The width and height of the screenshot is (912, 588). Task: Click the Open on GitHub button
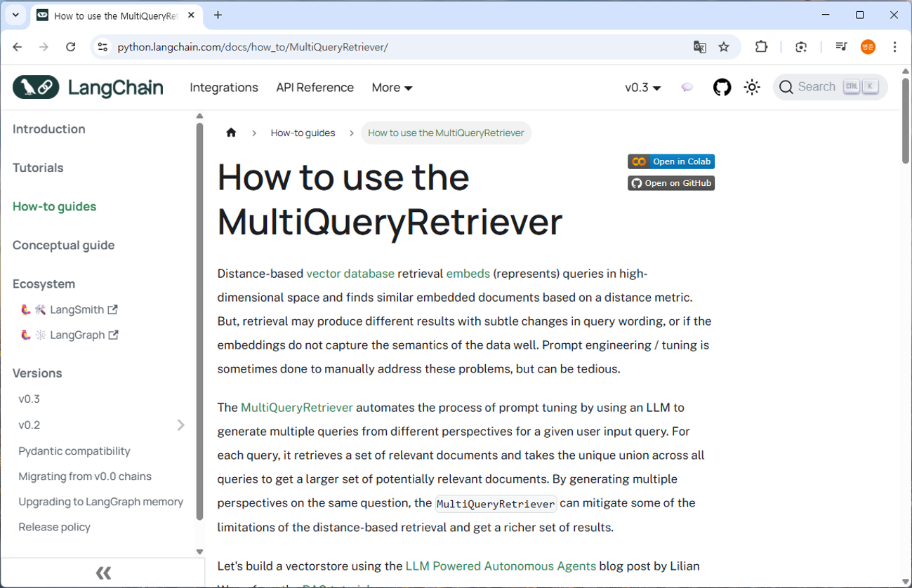671,183
